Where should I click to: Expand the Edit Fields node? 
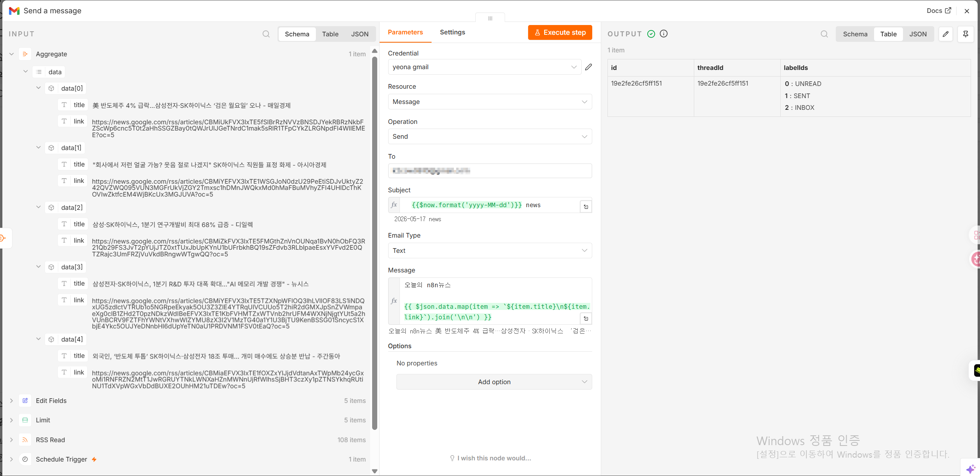12,401
